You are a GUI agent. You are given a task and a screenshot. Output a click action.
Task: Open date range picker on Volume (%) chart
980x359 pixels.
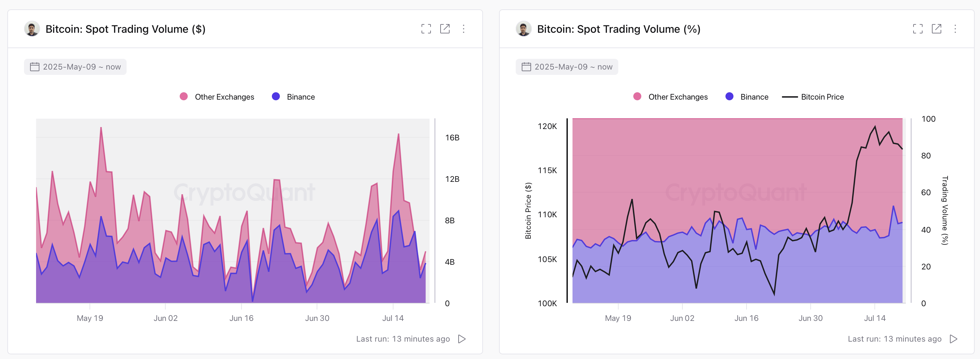tap(567, 67)
